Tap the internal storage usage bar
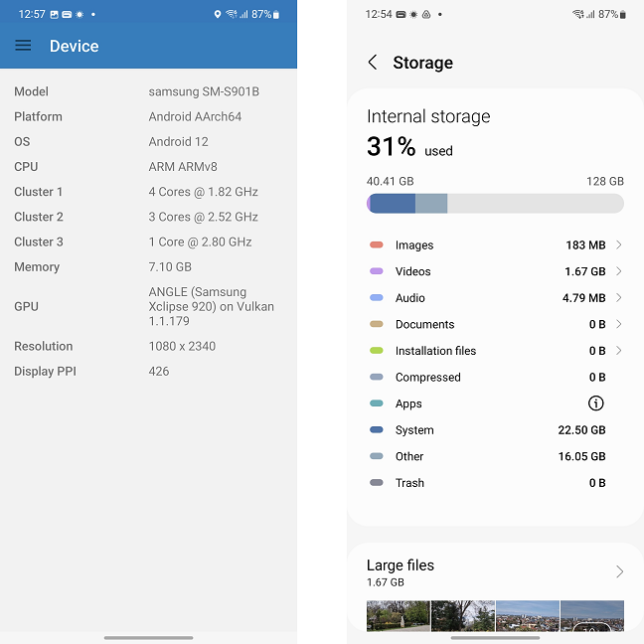 coord(495,204)
